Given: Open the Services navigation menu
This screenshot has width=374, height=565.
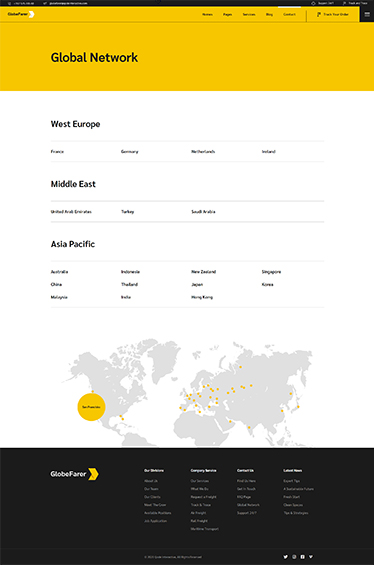Looking at the screenshot, I should pyautogui.click(x=249, y=14).
